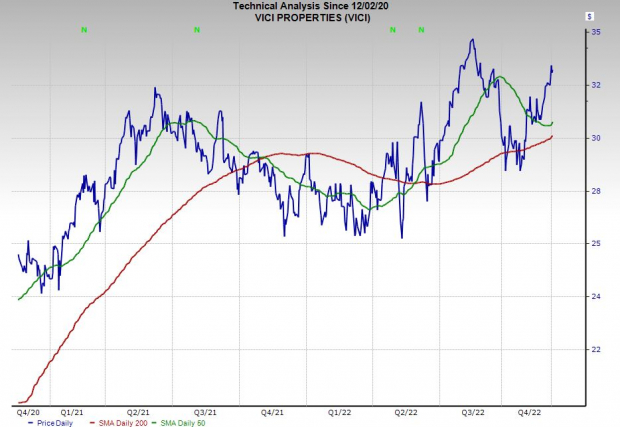Click the 30 price level label
620x427 pixels.
tap(596, 138)
